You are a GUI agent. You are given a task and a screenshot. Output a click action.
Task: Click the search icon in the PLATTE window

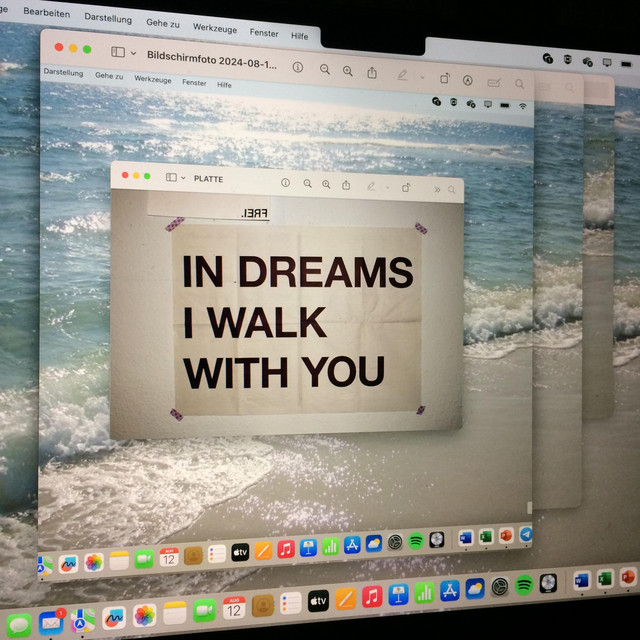tap(451, 190)
